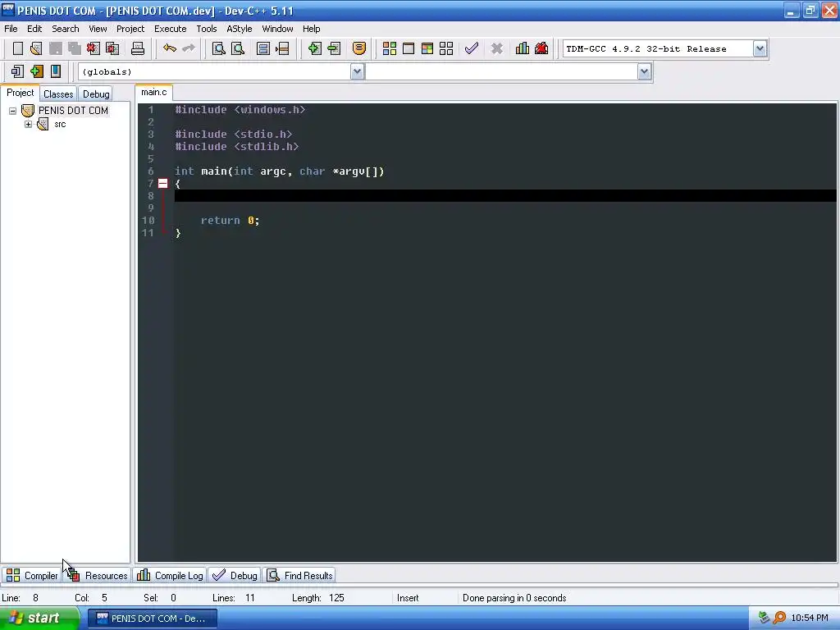Click the Print toolbar icon
Screen dimensions: 840x630
pyautogui.click(x=138, y=48)
